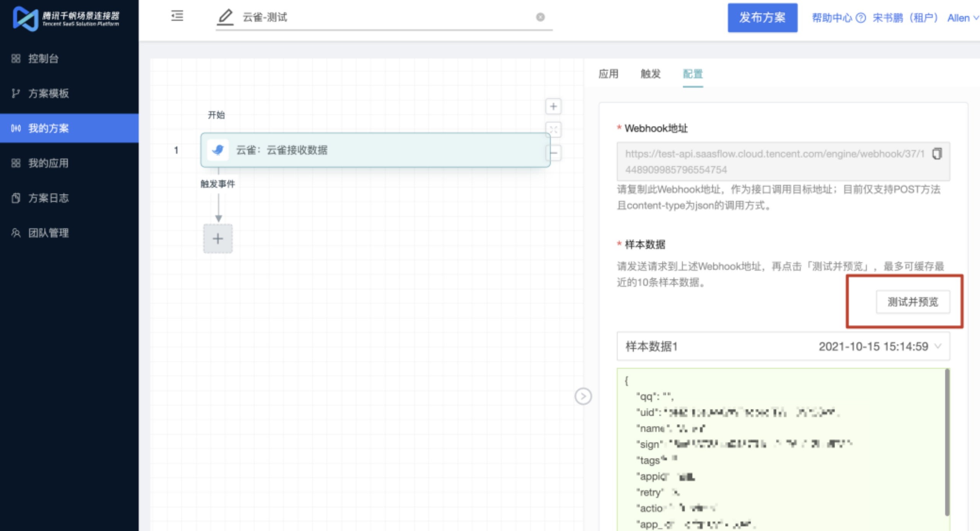Click the 方案模板 branch icon
The width and height of the screenshot is (980, 531).
(x=16, y=93)
